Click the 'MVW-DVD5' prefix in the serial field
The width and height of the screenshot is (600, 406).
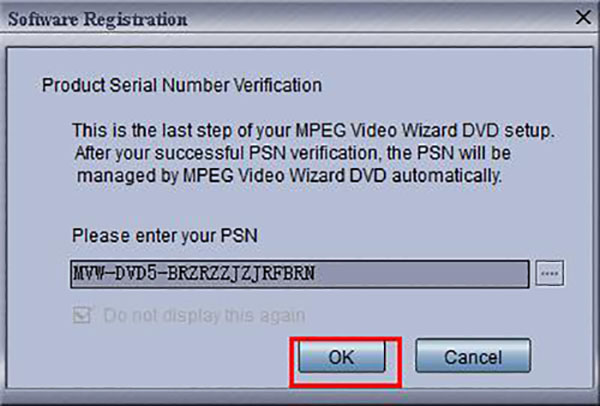coord(115,274)
